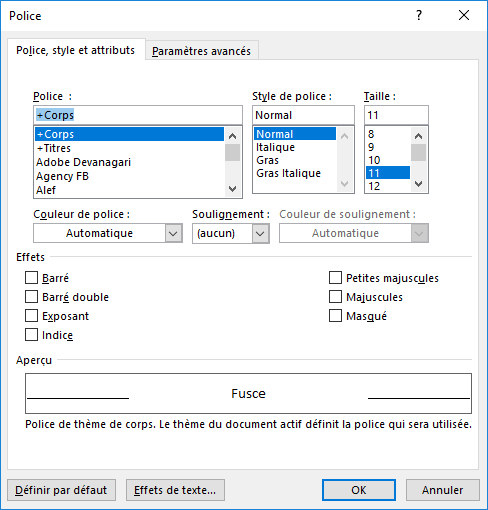Click the Taille size input field

[396, 115]
